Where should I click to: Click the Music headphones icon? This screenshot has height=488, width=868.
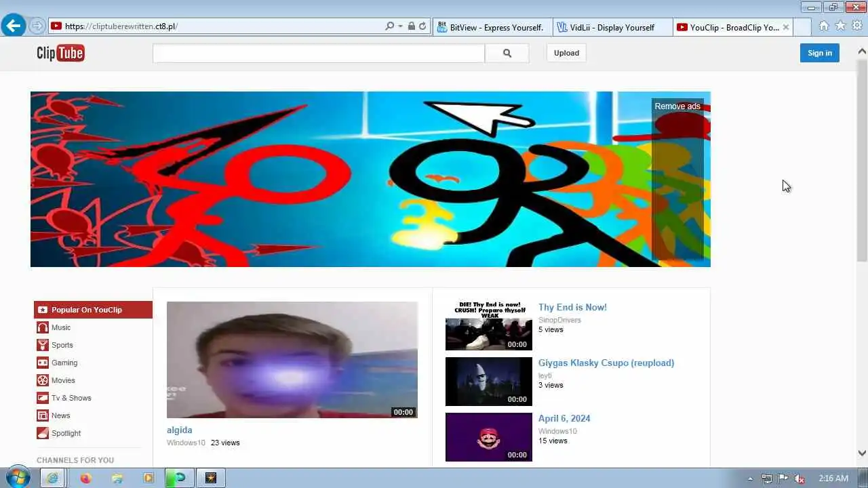(43, 327)
